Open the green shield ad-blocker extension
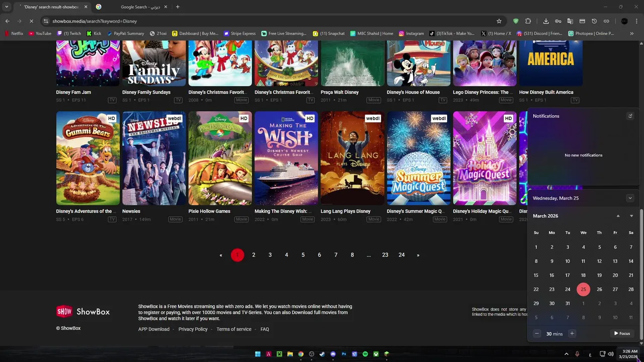The width and height of the screenshot is (644, 362). click(x=516, y=21)
